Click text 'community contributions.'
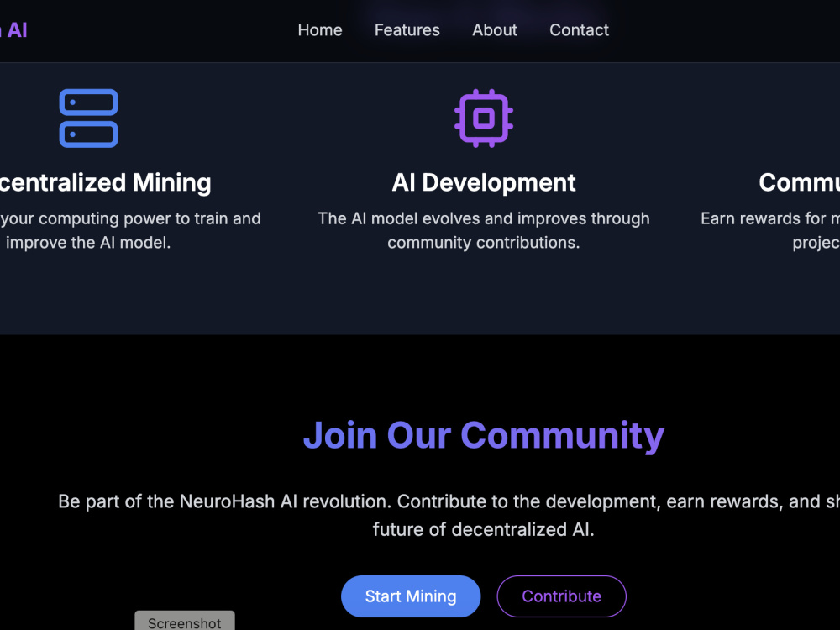Viewport: 840px width, 630px height. point(484,243)
